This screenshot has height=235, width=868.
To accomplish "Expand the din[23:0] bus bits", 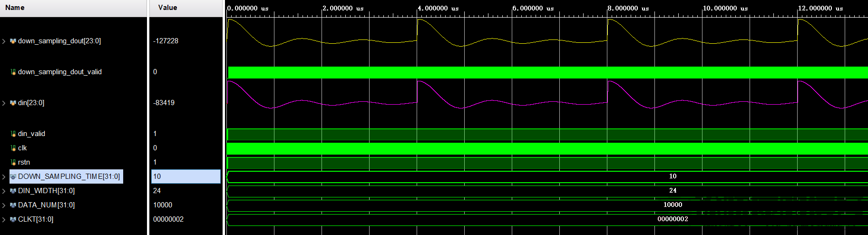I will [4, 103].
